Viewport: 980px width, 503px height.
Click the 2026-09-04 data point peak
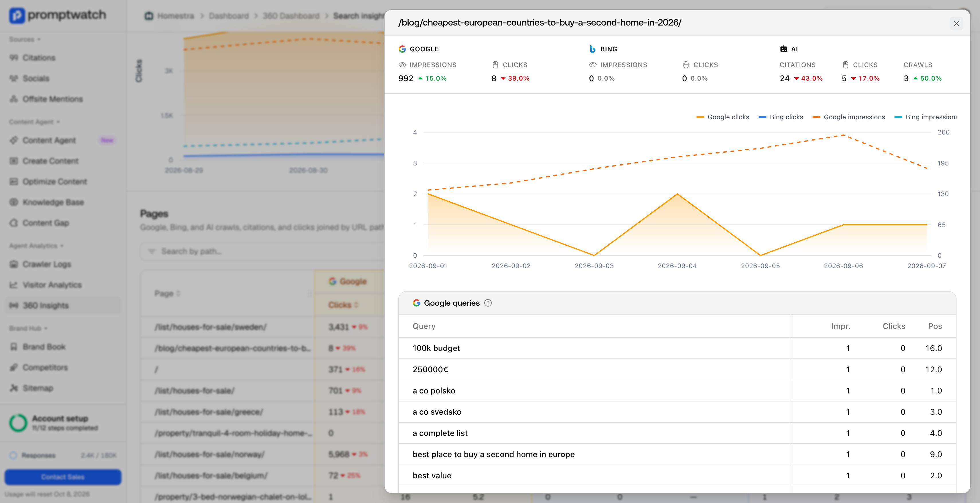pos(677,194)
